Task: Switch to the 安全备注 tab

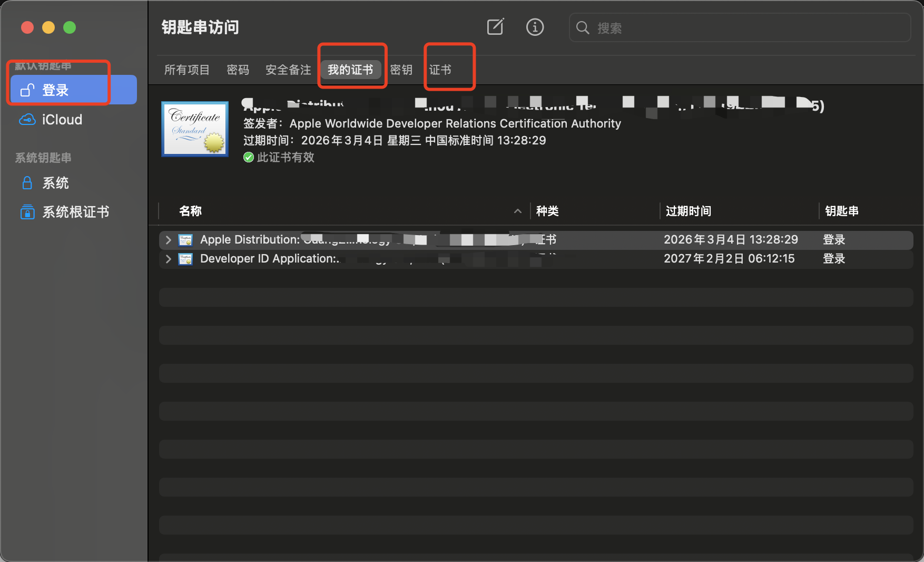Action: [288, 70]
